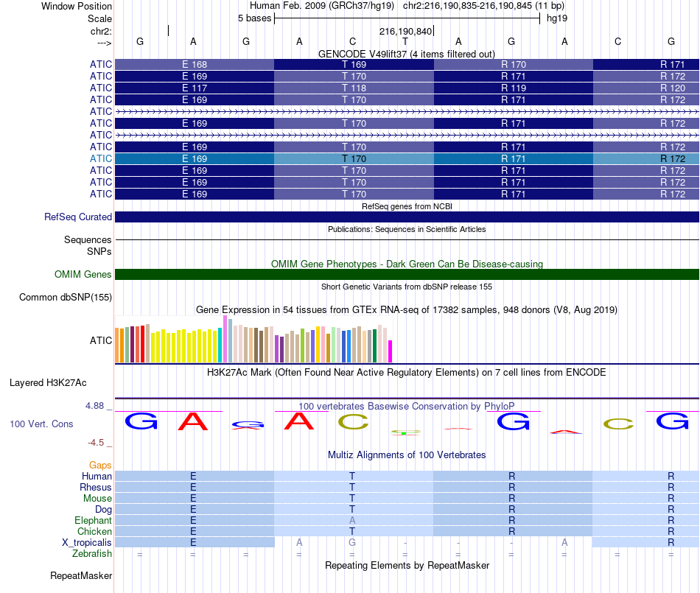Click the olive C letter after the second red A in PhyloP logo
The width and height of the screenshot is (700, 593).
(353, 421)
